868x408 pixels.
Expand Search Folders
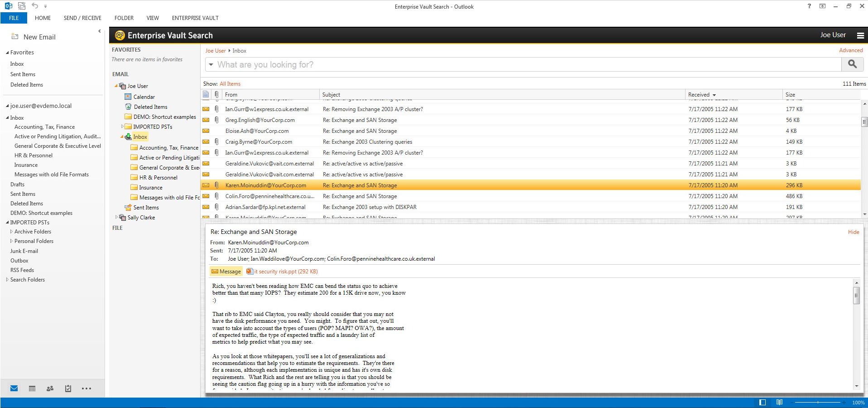7,279
